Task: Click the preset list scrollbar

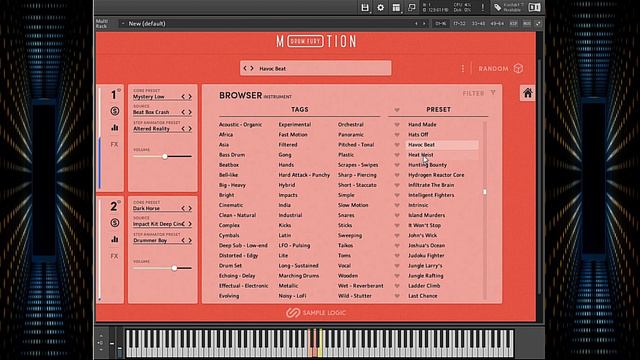Action: [x=485, y=210]
